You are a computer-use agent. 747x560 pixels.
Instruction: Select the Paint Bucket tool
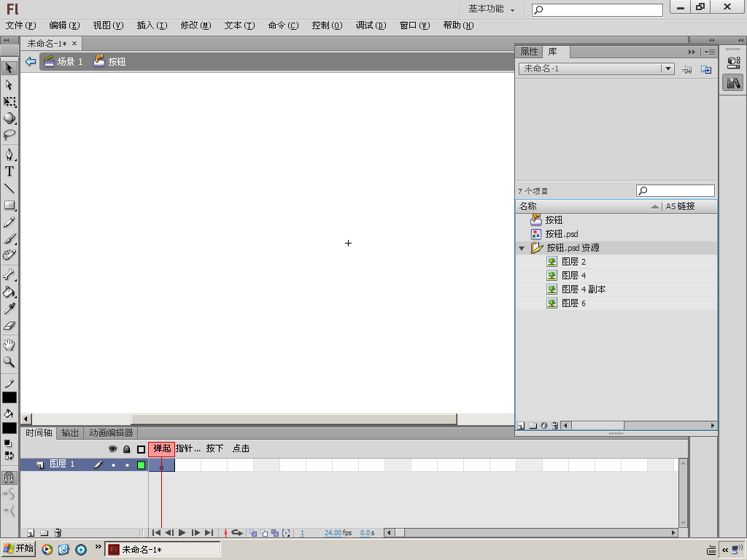click(x=9, y=292)
